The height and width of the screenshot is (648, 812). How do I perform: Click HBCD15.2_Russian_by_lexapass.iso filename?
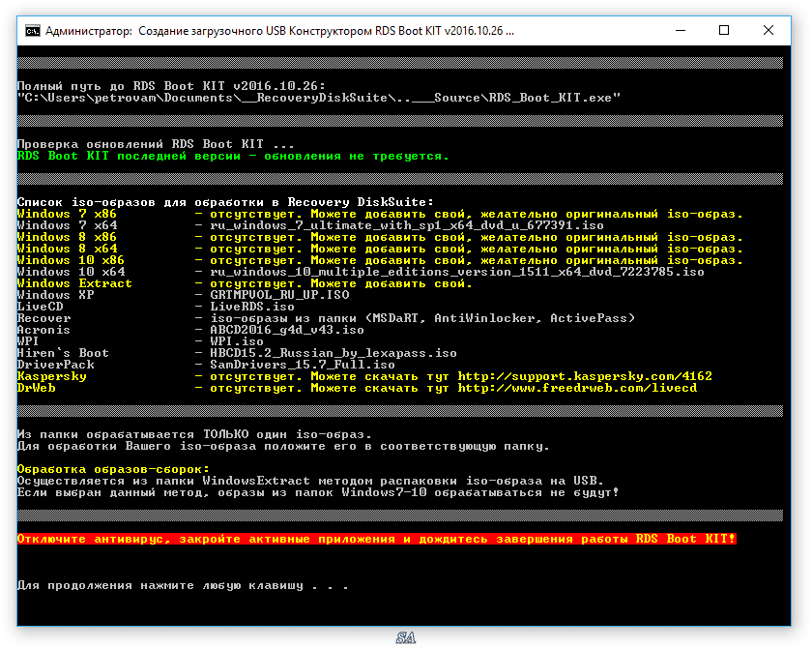(333, 353)
